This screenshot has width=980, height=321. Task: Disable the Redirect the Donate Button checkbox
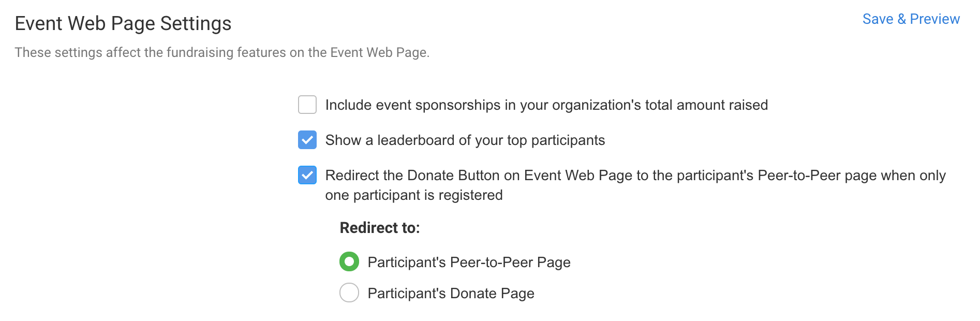click(x=307, y=175)
